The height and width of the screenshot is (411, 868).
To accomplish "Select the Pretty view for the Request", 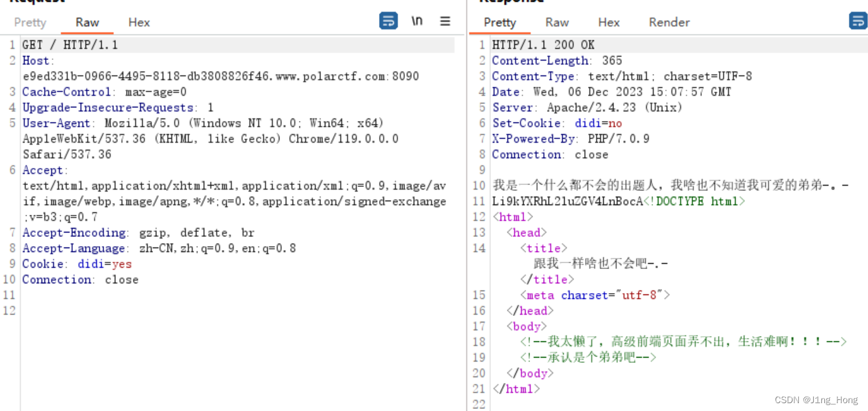I will (x=30, y=22).
